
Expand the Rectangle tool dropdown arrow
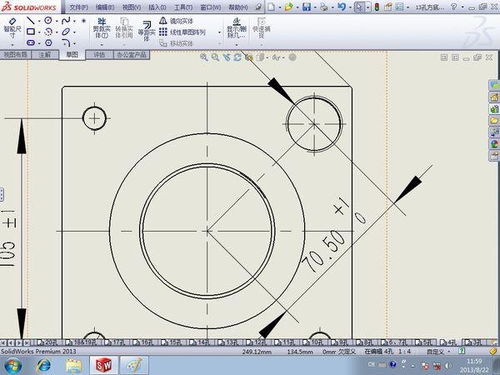point(39,32)
